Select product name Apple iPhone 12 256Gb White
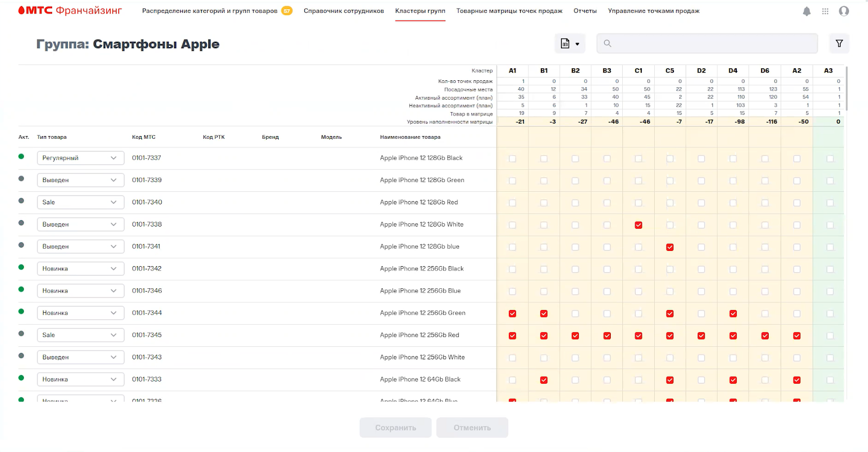This screenshot has width=868, height=452. (x=423, y=357)
